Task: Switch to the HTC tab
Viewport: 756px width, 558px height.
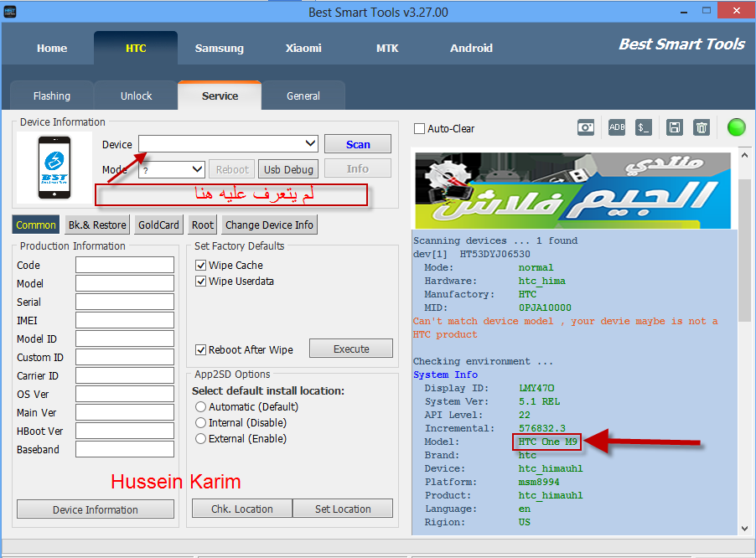Action: pyautogui.click(x=136, y=49)
